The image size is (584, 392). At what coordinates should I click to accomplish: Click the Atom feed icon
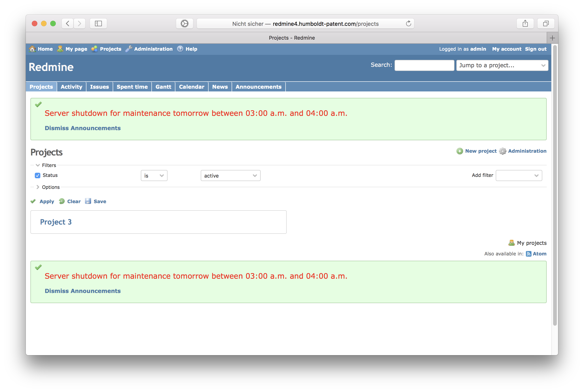[528, 254]
